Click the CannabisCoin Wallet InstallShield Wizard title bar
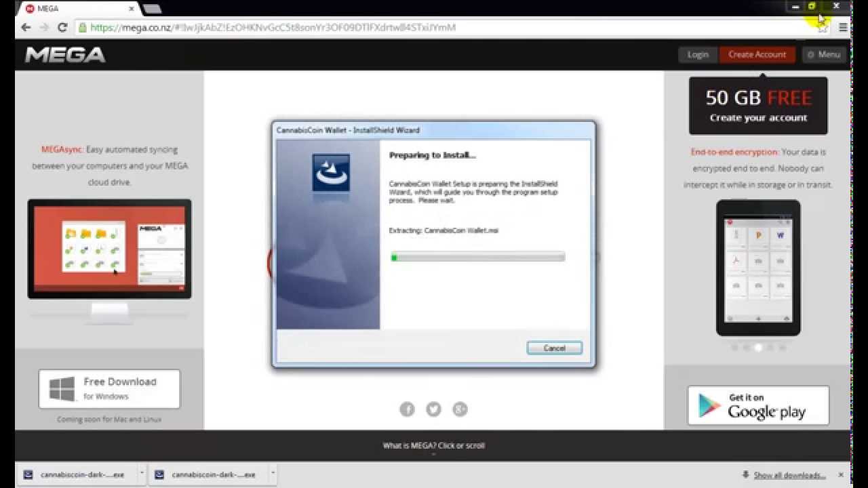The width and height of the screenshot is (868, 488). [x=434, y=129]
